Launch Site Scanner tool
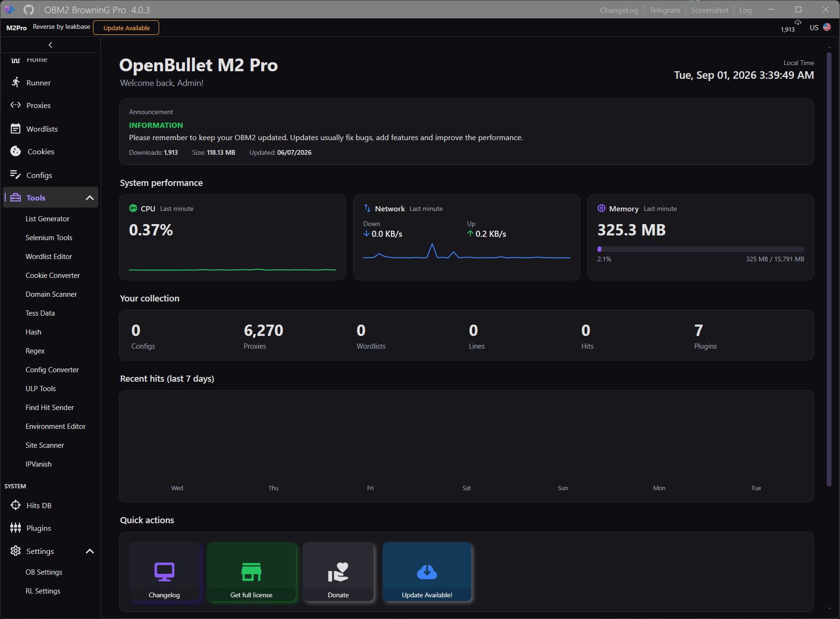Image resolution: width=840 pixels, height=619 pixels. click(x=45, y=445)
